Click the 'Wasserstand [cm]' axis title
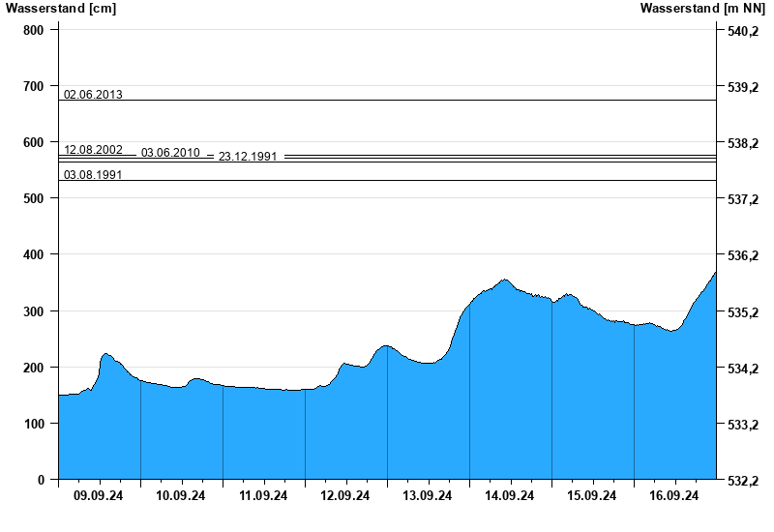The image size is (774, 532). point(61,9)
